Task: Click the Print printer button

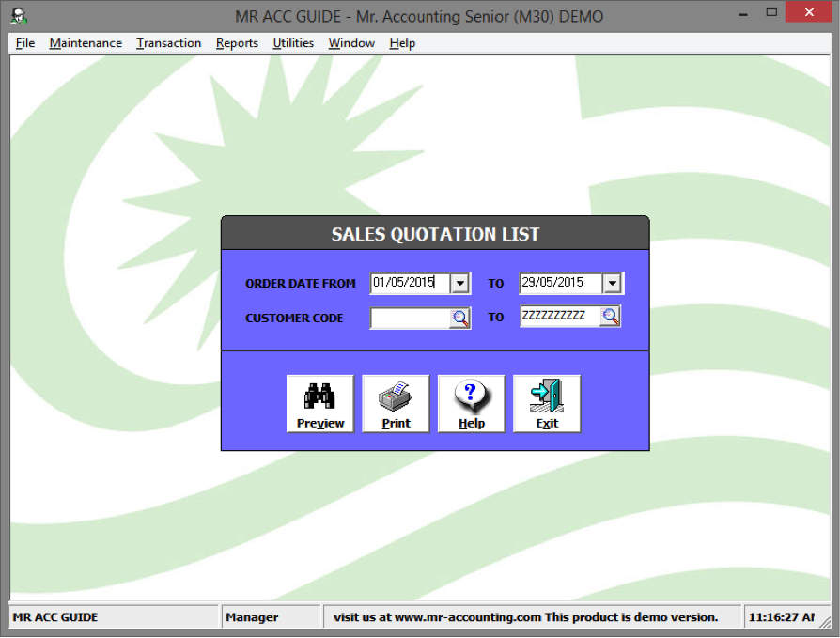Action: (x=396, y=403)
